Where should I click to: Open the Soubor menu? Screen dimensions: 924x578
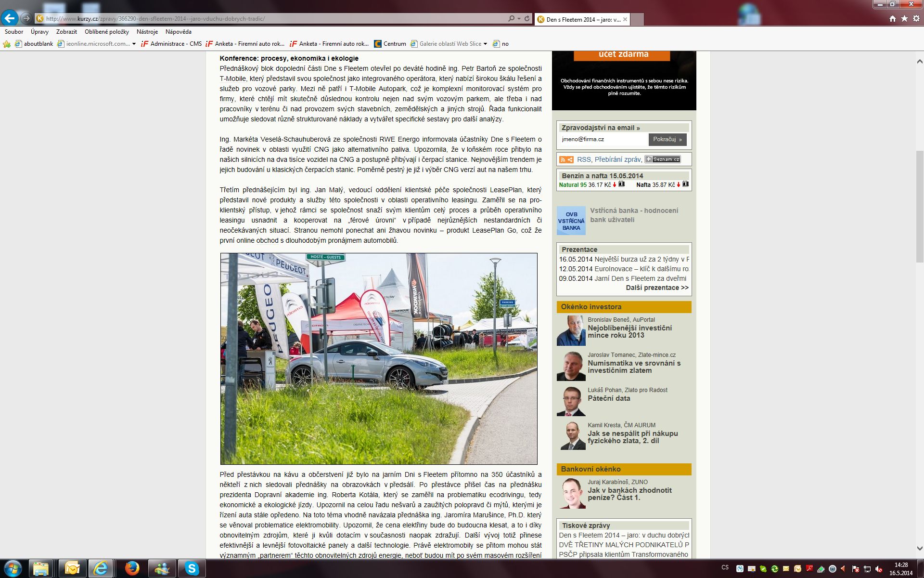pyautogui.click(x=14, y=32)
